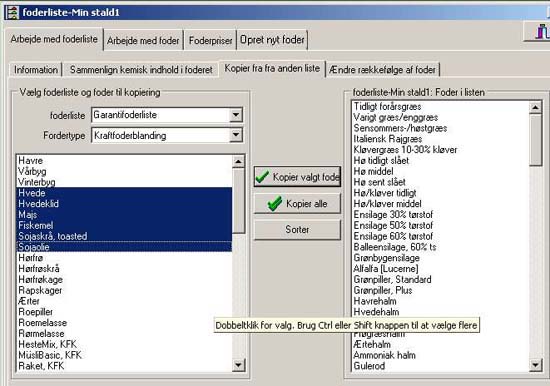Select Hø/kløver tidligt entry
The height and width of the screenshot is (386, 550).
441,193
